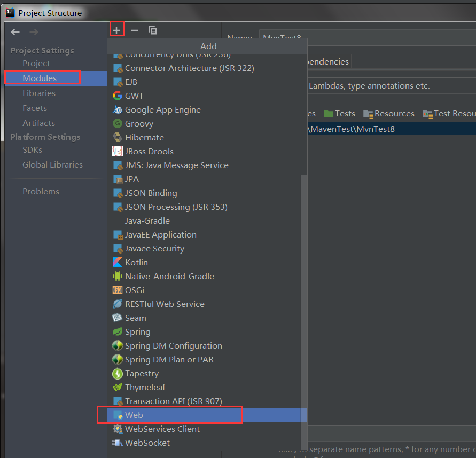Click the plus Add button in toolbar
Screen dimensions: 476x458
tap(116, 30)
